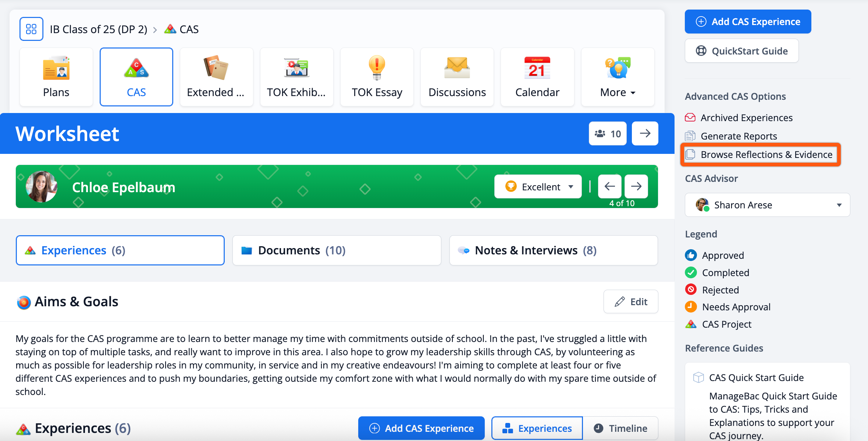Edit the Aims & Goals section
The width and height of the screenshot is (868, 441).
[631, 302]
